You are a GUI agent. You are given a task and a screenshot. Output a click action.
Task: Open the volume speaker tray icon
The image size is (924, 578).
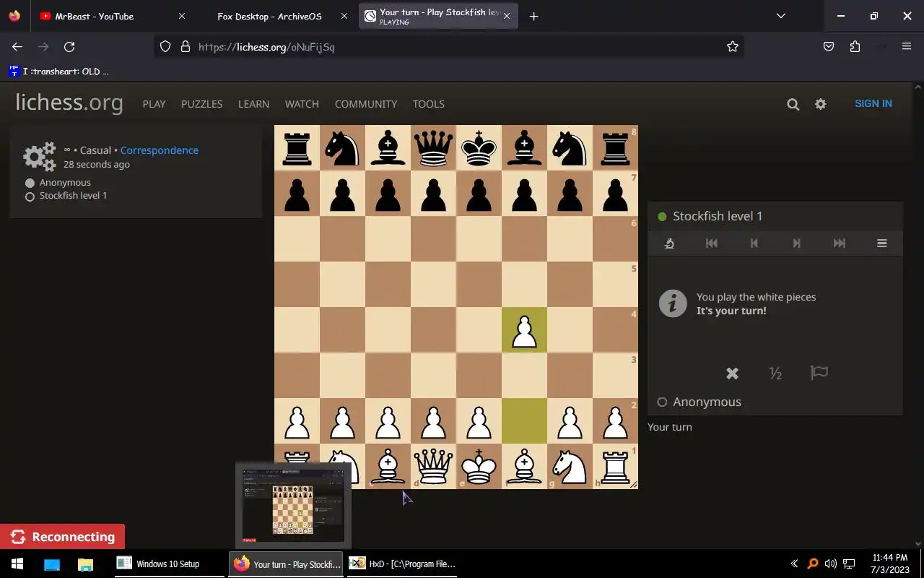[x=830, y=564]
